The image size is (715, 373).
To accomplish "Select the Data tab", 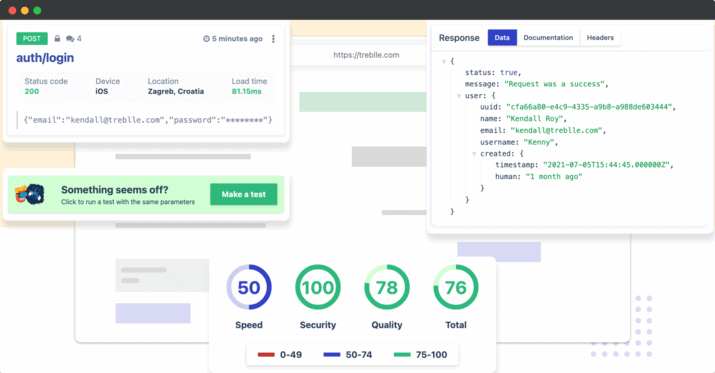I will click(x=502, y=37).
